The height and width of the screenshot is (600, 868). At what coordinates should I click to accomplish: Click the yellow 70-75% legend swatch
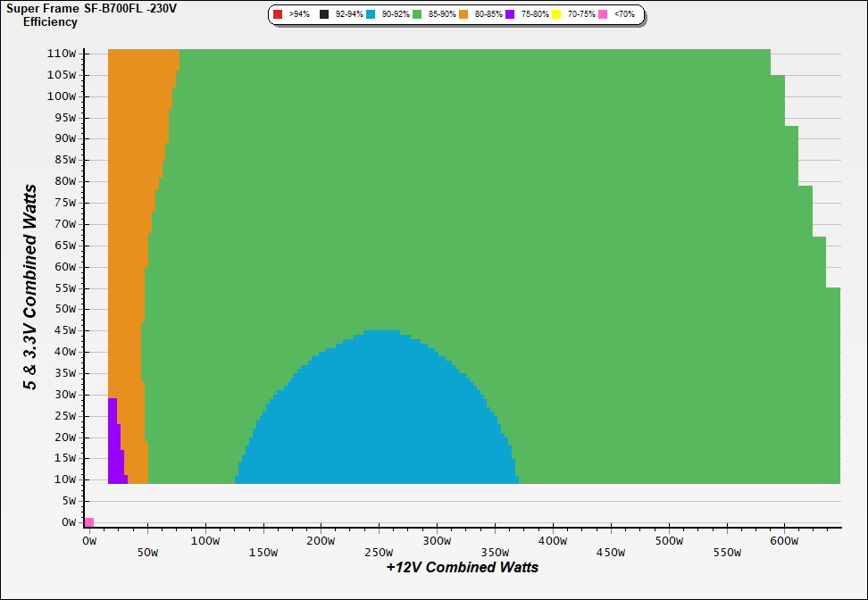[556, 15]
